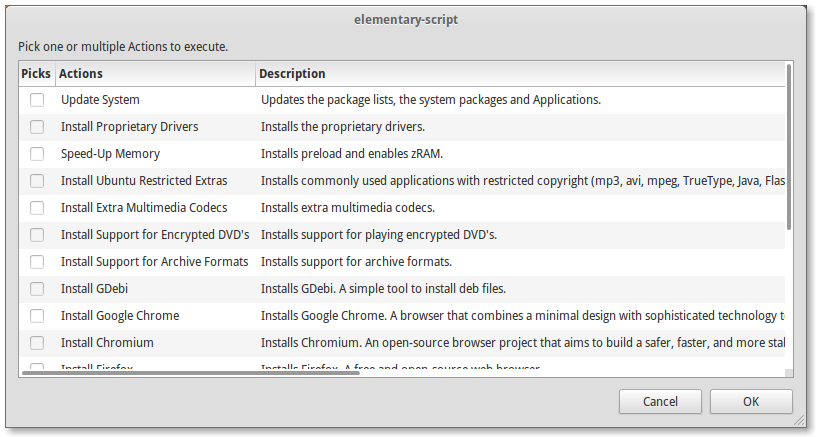Click description starting 'Installs GDebi. A simple tool'
Screen dimensions: 816x437
(x=384, y=289)
